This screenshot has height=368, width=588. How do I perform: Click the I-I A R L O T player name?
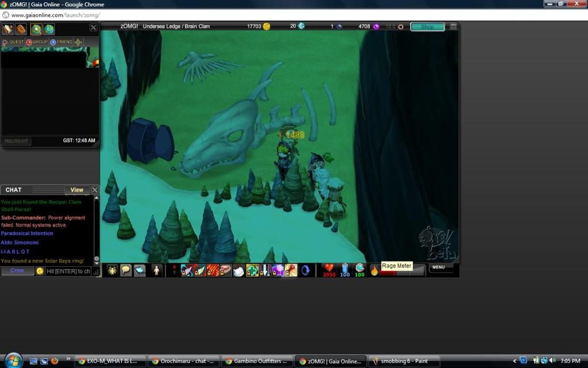pos(16,252)
